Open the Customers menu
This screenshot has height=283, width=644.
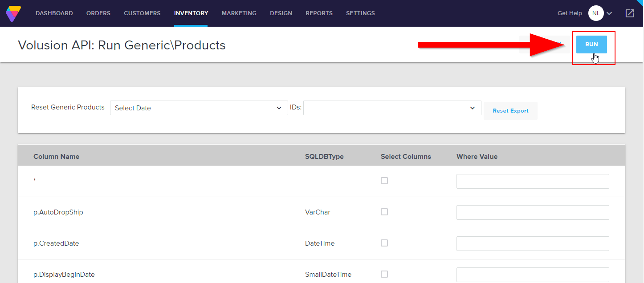142,13
